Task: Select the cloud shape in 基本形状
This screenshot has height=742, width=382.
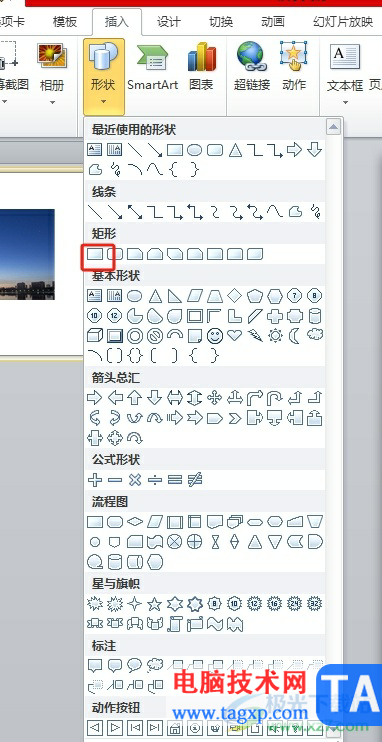Action: [315, 335]
